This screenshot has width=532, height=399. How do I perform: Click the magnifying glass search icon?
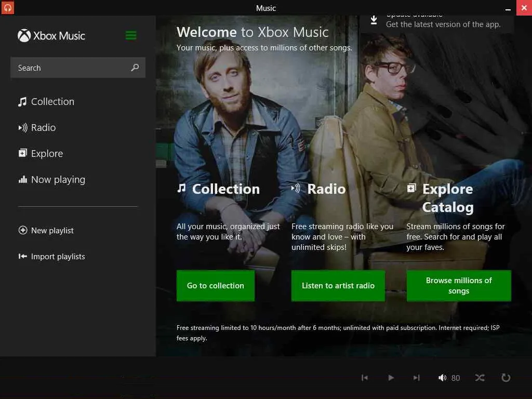(x=135, y=68)
